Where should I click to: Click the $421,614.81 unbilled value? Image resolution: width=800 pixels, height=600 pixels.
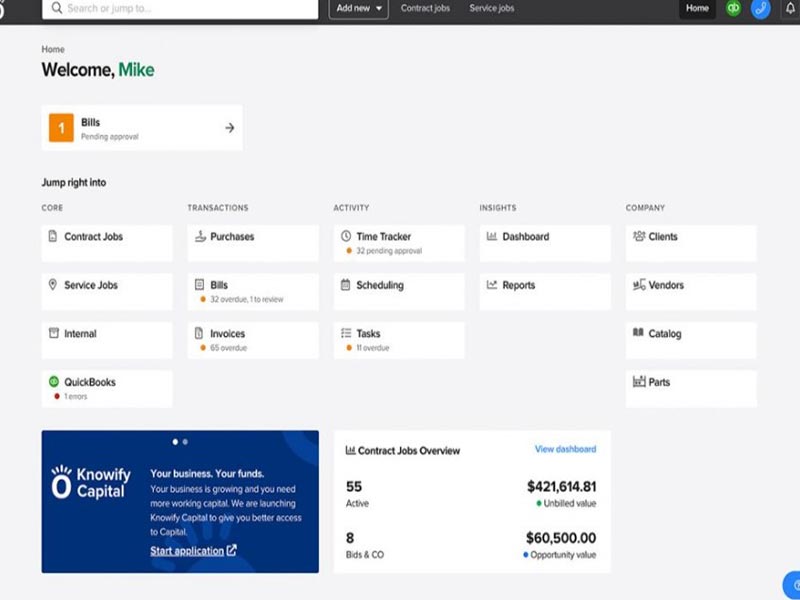pyautogui.click(x=561, y=487)
